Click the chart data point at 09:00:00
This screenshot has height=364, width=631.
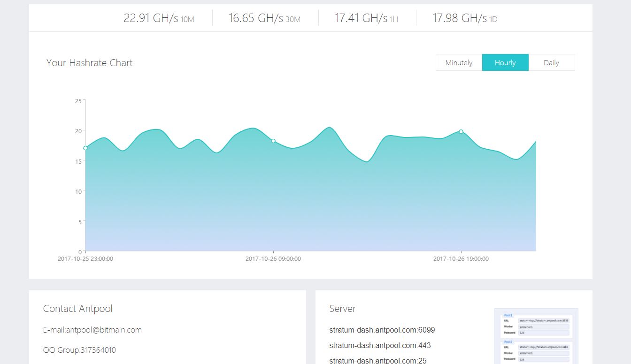[273, 141]
